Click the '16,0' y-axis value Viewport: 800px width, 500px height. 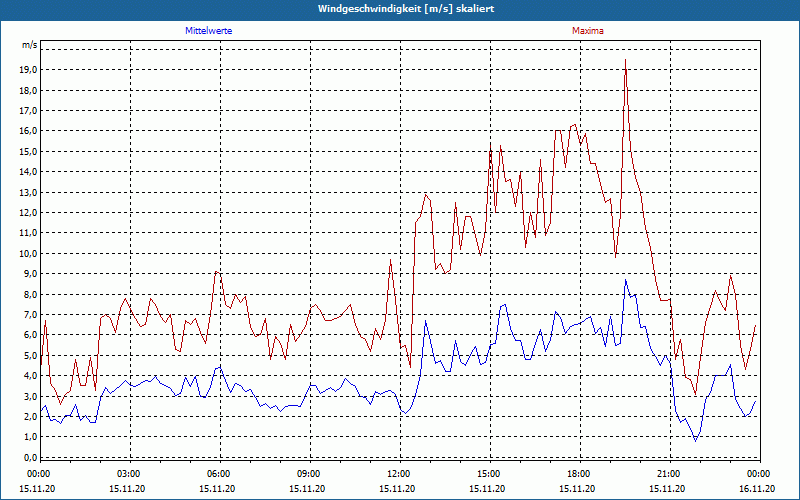click(29, 131)
